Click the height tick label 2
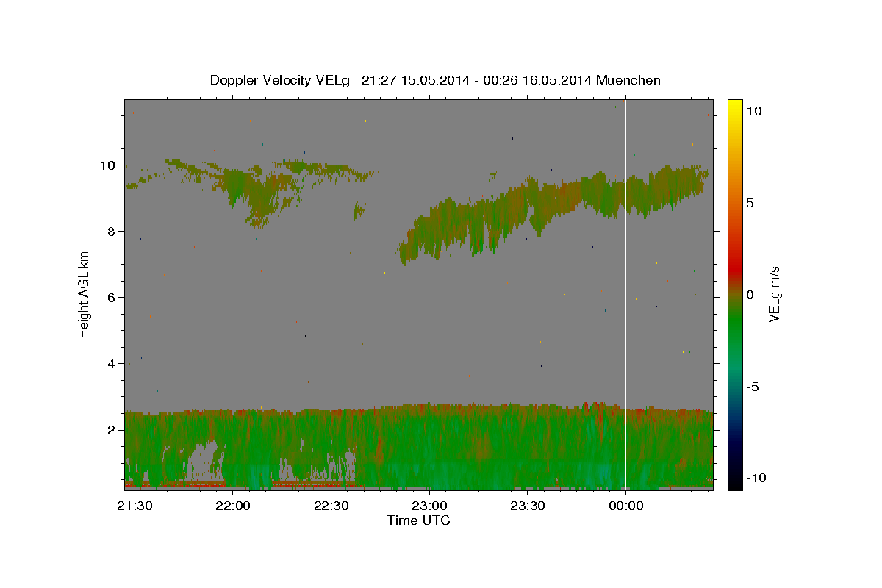This screenshot has height=588, width=882. (112, 429)
